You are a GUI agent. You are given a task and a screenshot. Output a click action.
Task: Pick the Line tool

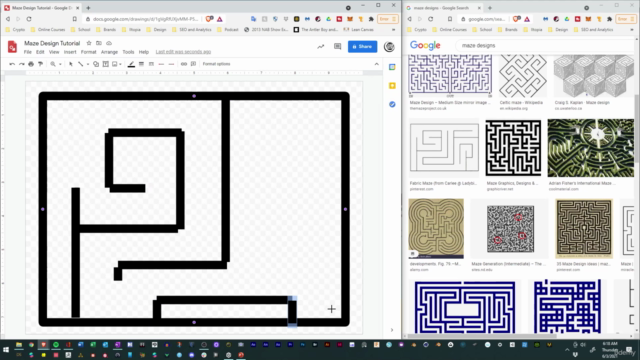(x=80, y=64)
